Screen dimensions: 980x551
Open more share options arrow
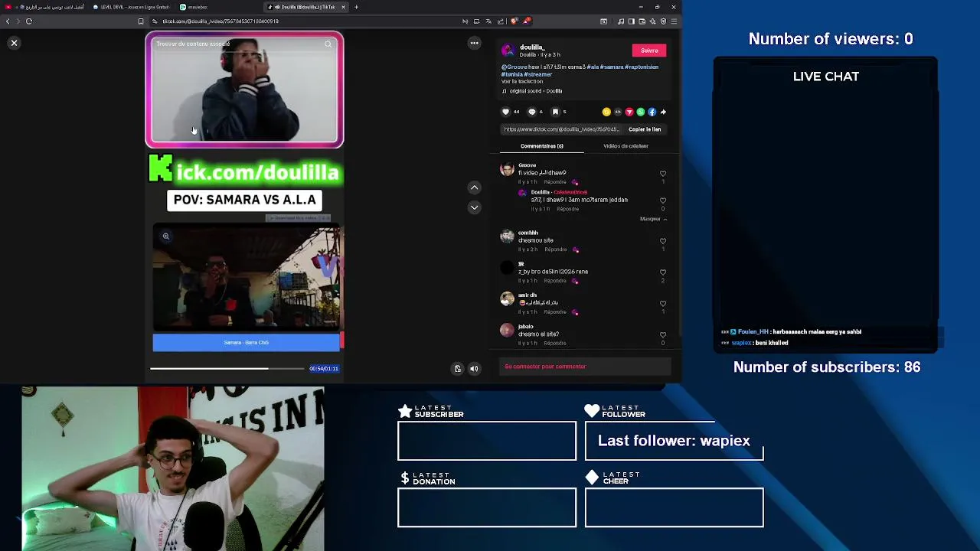(x=663, y=112)
